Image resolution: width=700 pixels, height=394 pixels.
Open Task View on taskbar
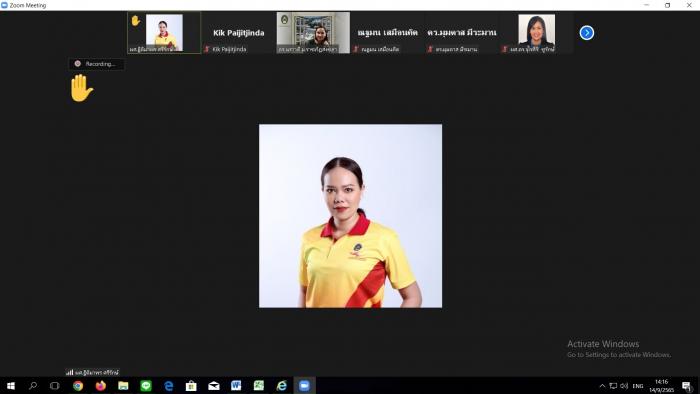click(54, 386)
